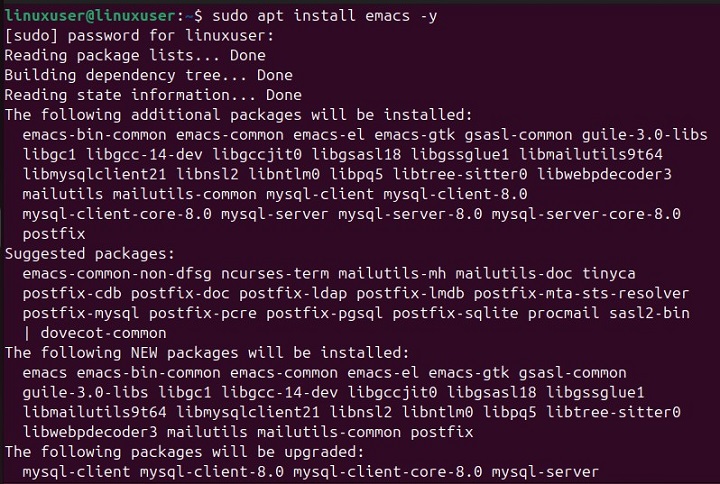Viewport: 720px width, 484px height.
Task: Point at the tinyca suggested package
Action: pyautogui.click(x=608, y=273)
